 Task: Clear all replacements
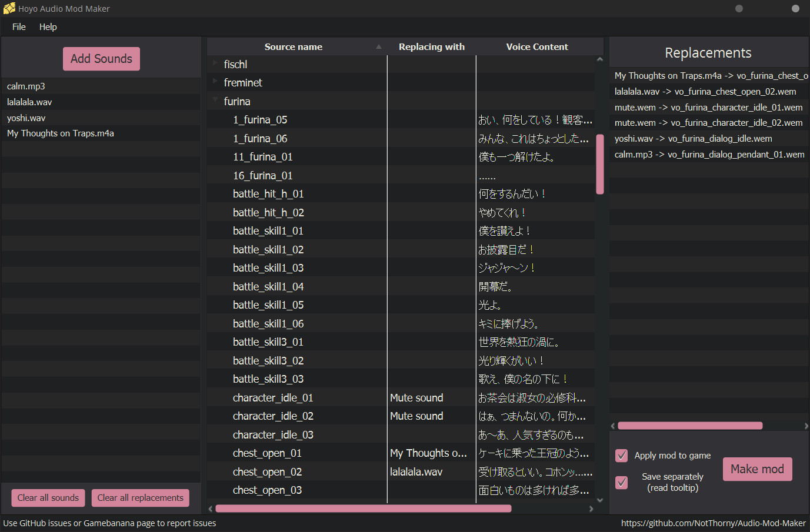tap(140, 497)
